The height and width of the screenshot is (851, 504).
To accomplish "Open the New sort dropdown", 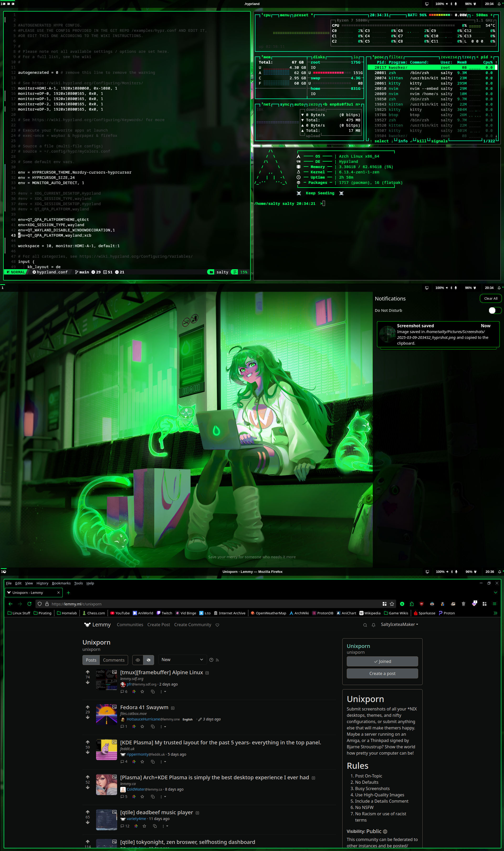I will click(182, 660).
